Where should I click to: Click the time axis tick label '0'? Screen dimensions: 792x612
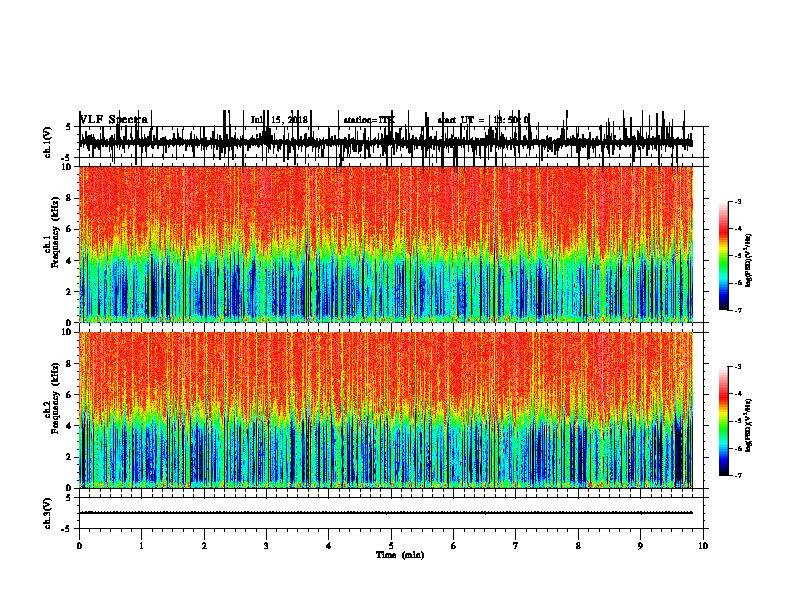pos(79,546)
